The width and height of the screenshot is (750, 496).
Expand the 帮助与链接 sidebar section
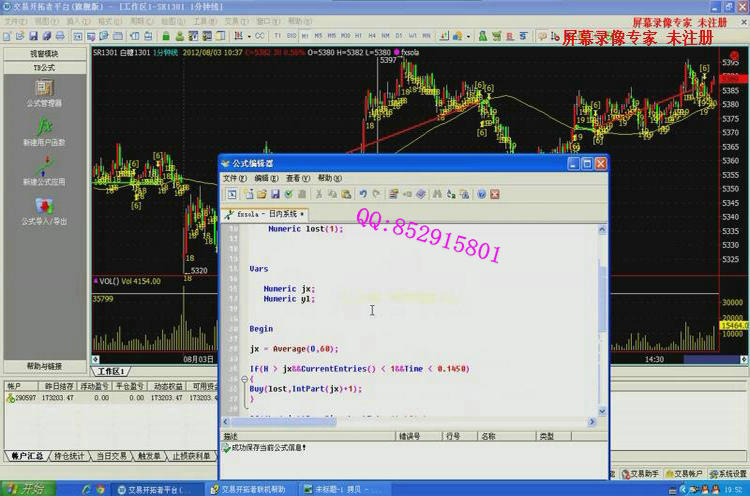tap(44, 366)
